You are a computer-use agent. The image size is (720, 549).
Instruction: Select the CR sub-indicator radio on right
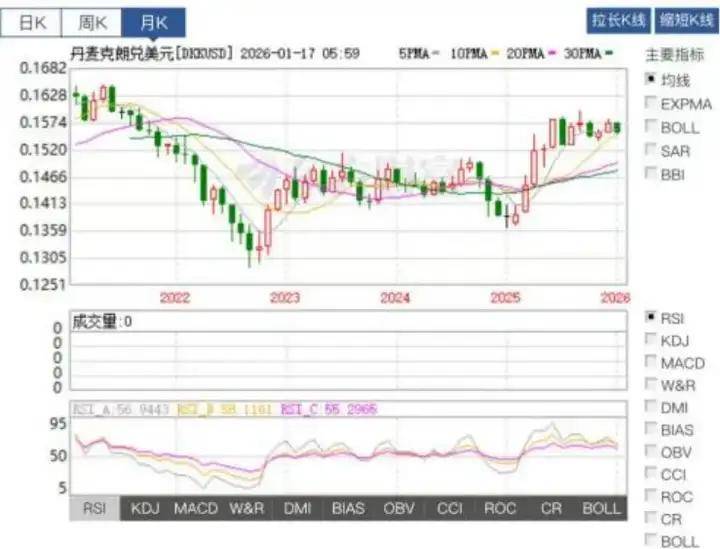pyautogui.click(x=650, y=518)
